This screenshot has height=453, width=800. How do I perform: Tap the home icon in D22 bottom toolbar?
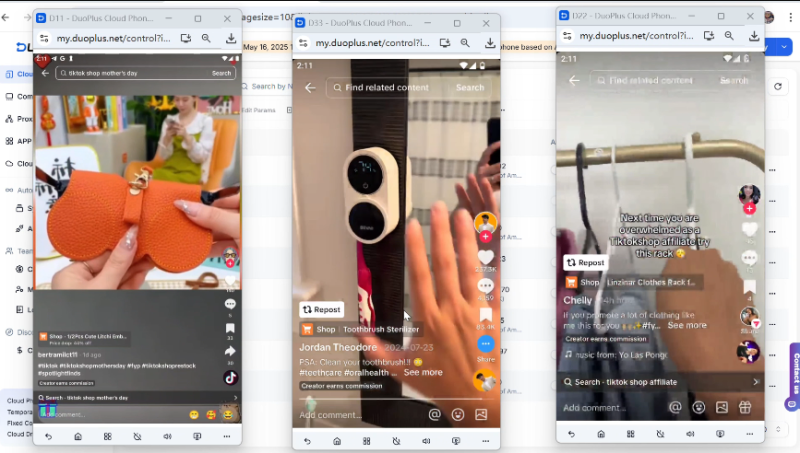pyautogui.click(x=601, y=434)
